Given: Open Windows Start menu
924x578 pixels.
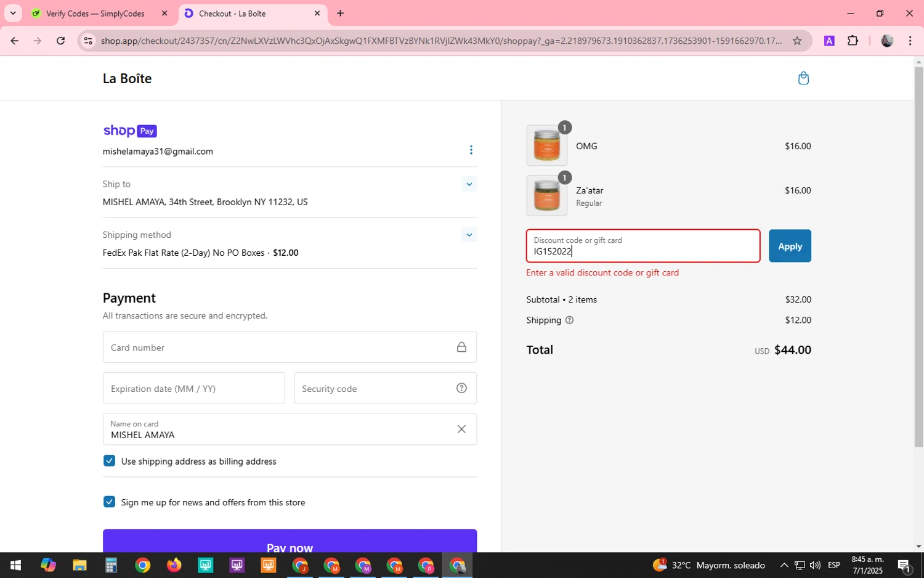Looking at the screenshot, I should 15,565.
